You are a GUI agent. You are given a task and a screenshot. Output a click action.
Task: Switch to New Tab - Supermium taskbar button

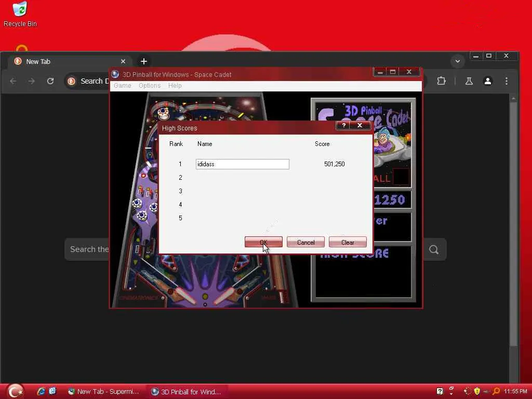coord(104,392)
